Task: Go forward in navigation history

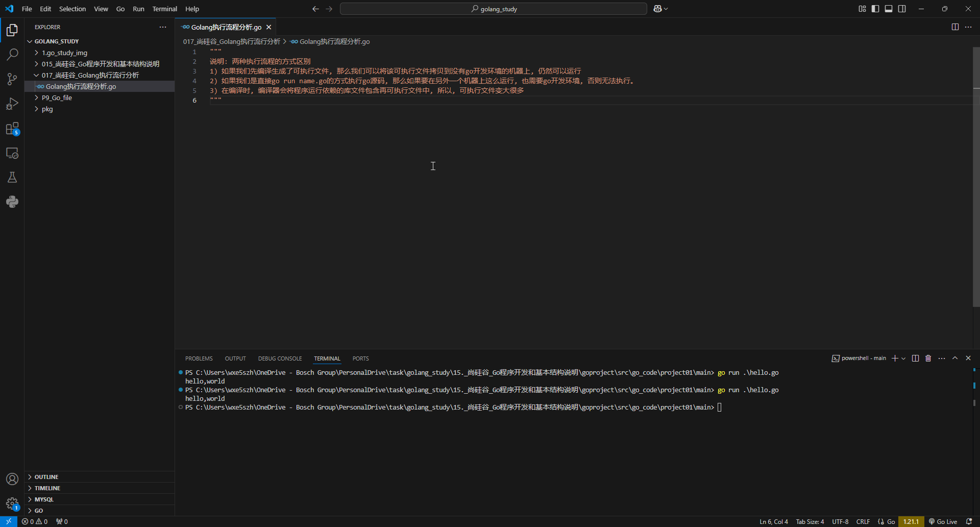Action: click(x=329, y=9)
